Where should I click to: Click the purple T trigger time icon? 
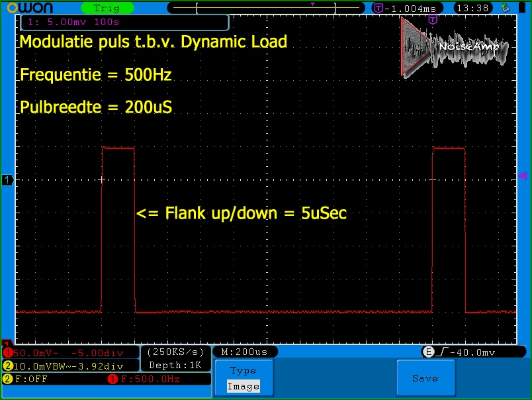(378, 8)
